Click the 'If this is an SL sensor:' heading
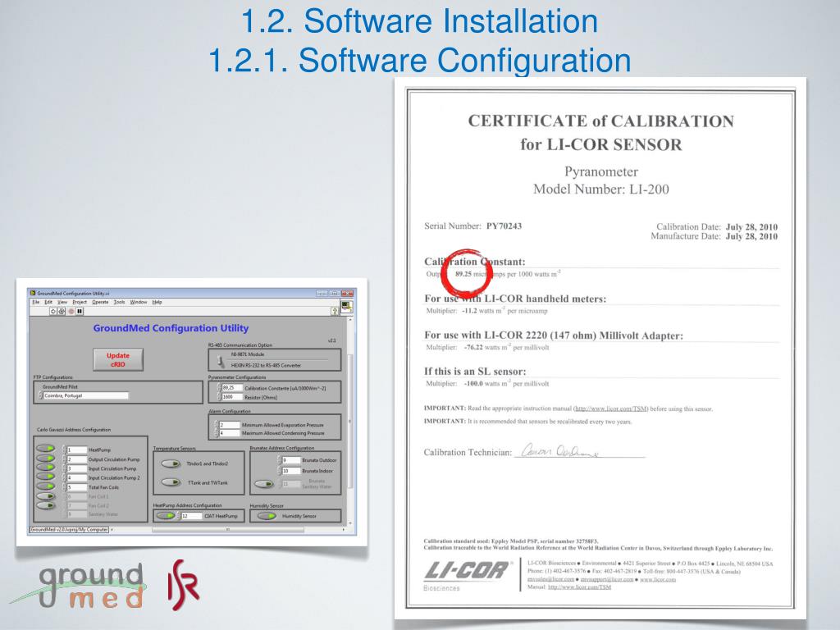Viewport: 840px width, 630px height. coord(475,372)
